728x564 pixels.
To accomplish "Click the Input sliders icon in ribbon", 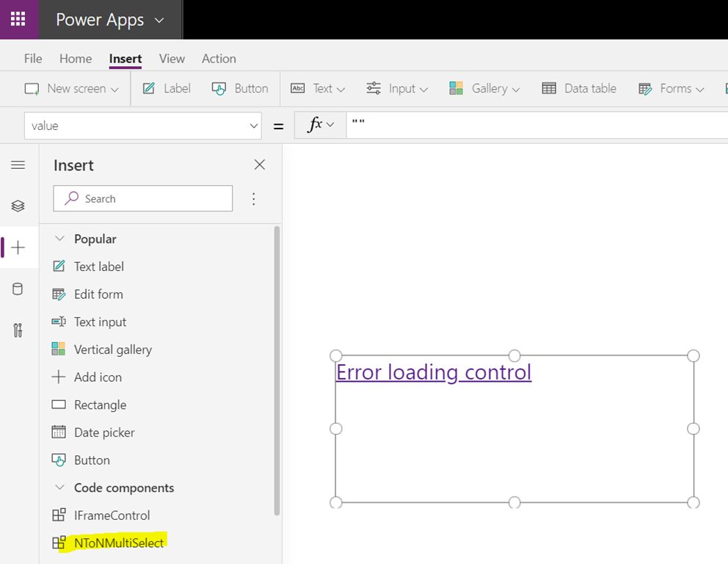I will coord(374,88).
